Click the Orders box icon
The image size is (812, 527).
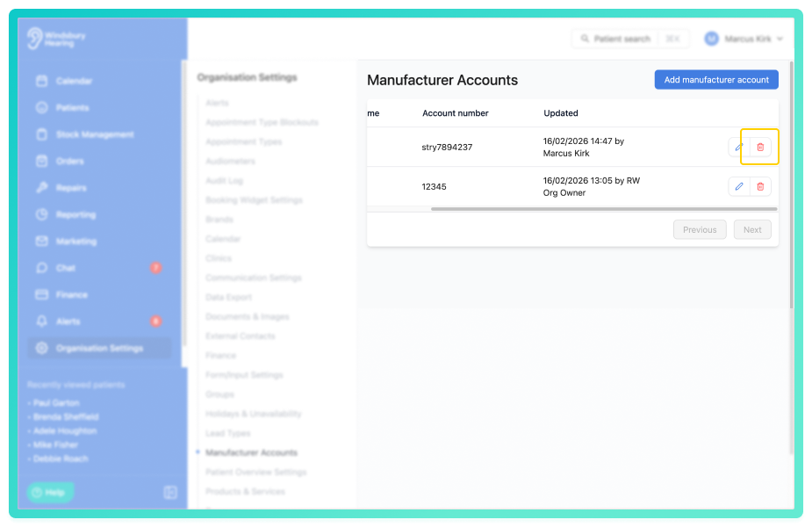coord(42,161)
